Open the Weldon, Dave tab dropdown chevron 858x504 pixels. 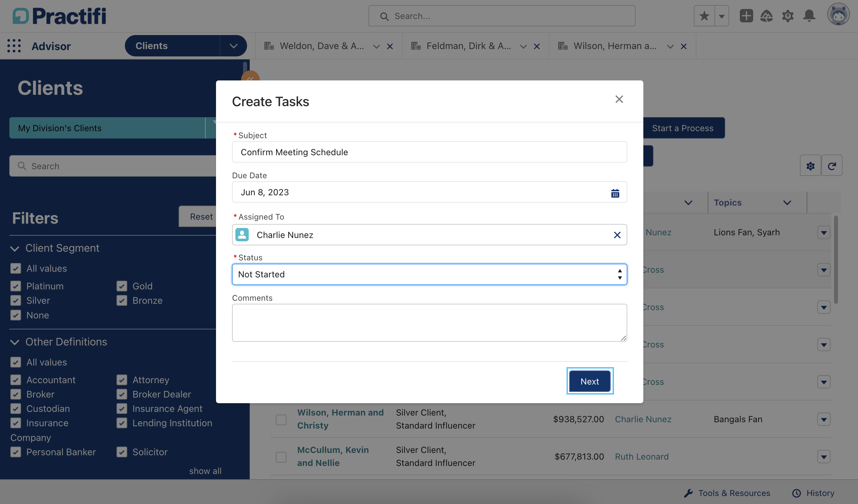(x=376, y=46)
